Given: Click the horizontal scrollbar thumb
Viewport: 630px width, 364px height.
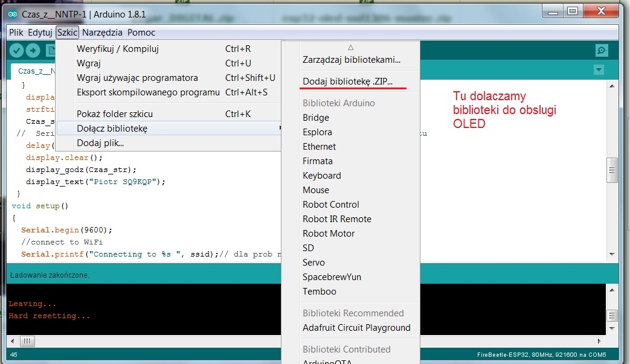Looking at the screenshot, I should [27, 341].
